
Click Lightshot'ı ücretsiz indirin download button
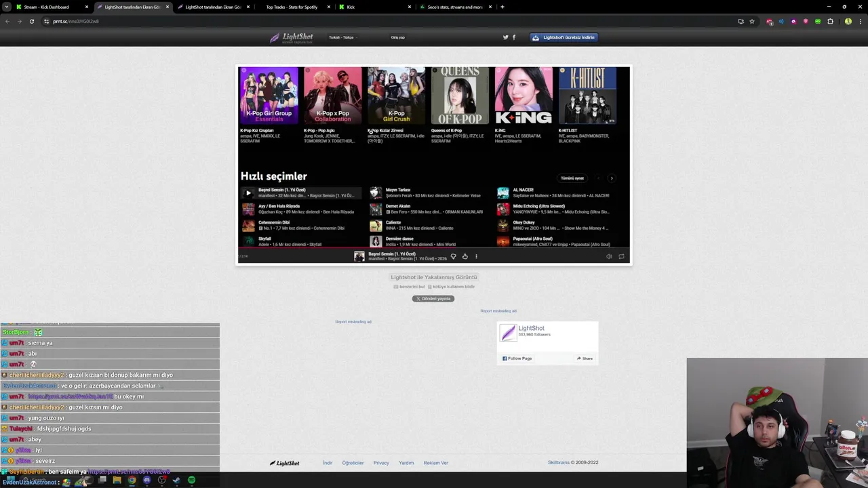(564, 37)
